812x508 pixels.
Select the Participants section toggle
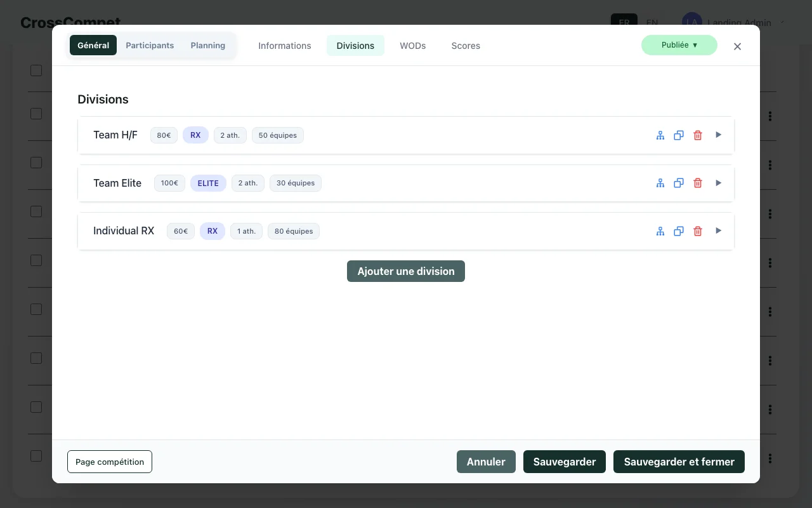[x=150, y=46]
